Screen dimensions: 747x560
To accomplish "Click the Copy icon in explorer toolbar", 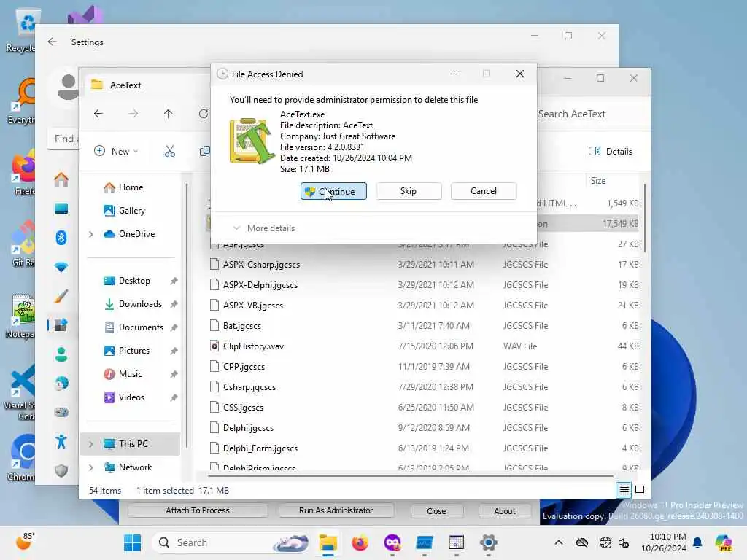I will [204, 151].
